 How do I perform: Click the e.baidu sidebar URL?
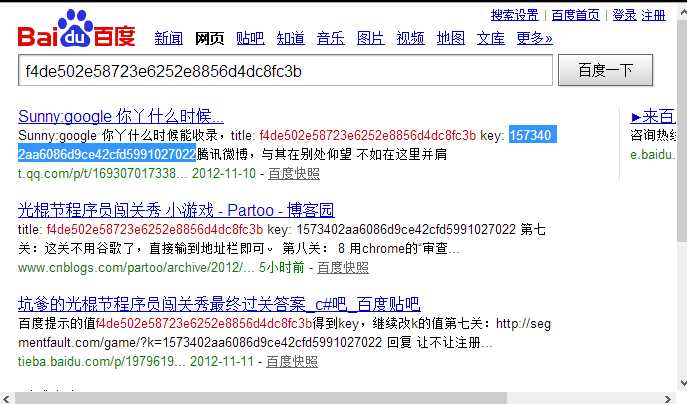pyautogui.click(x=653, y=155)
